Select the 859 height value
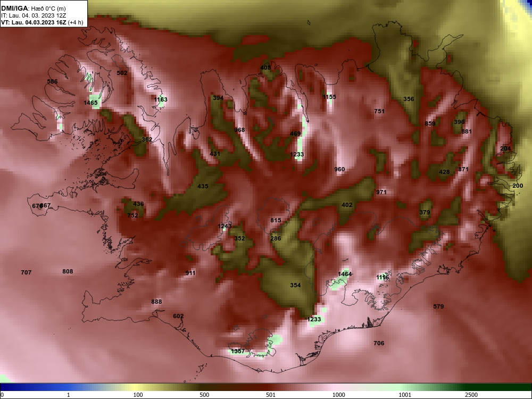The image size is (532, 399). tap(430, 123)
